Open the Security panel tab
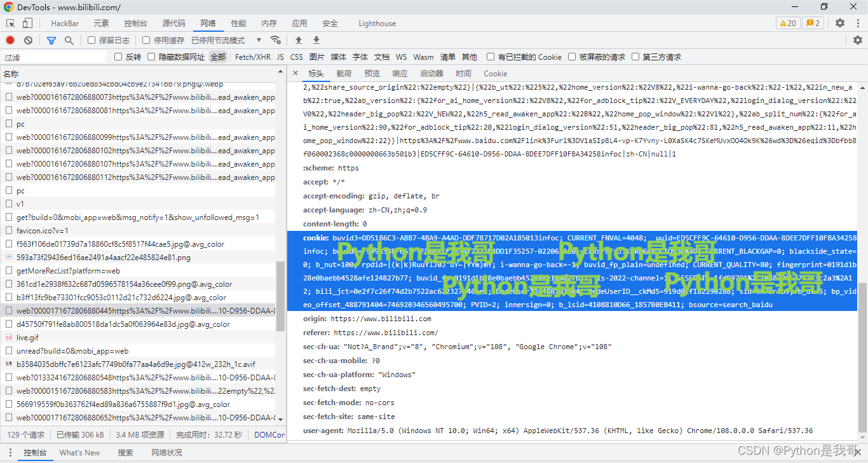 pos(330,24)
